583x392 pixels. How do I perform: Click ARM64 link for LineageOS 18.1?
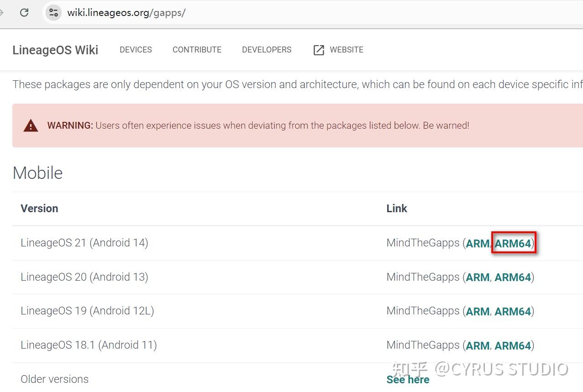[513, 345]
